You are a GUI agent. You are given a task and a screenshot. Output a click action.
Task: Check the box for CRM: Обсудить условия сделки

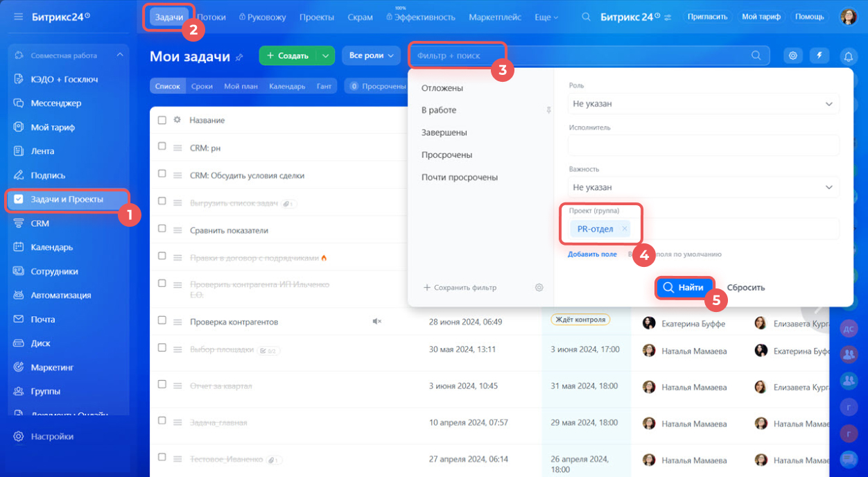pyautogui.click(x=162, y=175)
